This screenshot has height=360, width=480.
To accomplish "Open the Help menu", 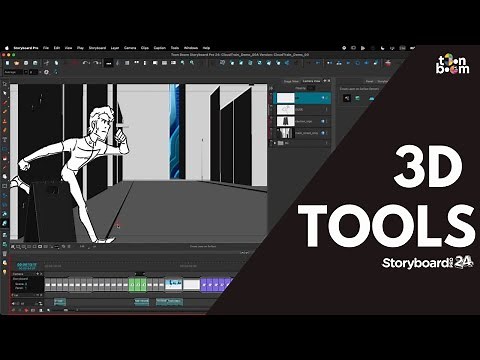I will pyautogui.click(x=206, y=48).
